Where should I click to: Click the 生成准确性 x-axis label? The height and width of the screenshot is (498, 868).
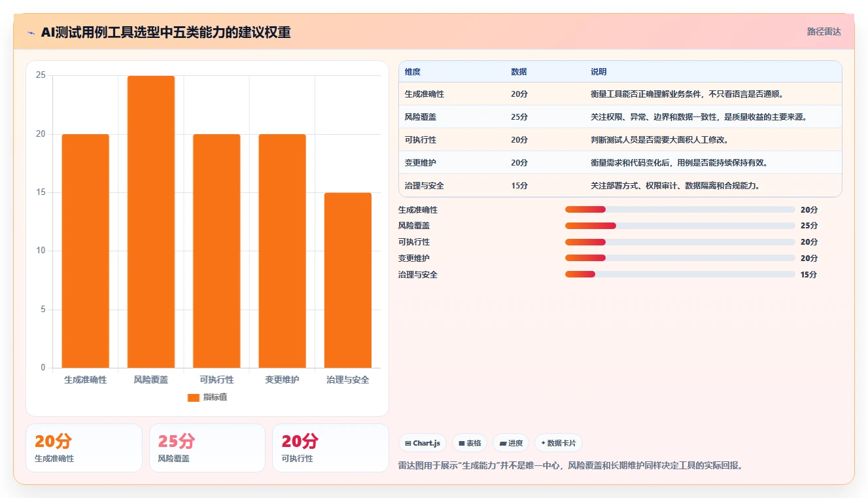(86, 380)
